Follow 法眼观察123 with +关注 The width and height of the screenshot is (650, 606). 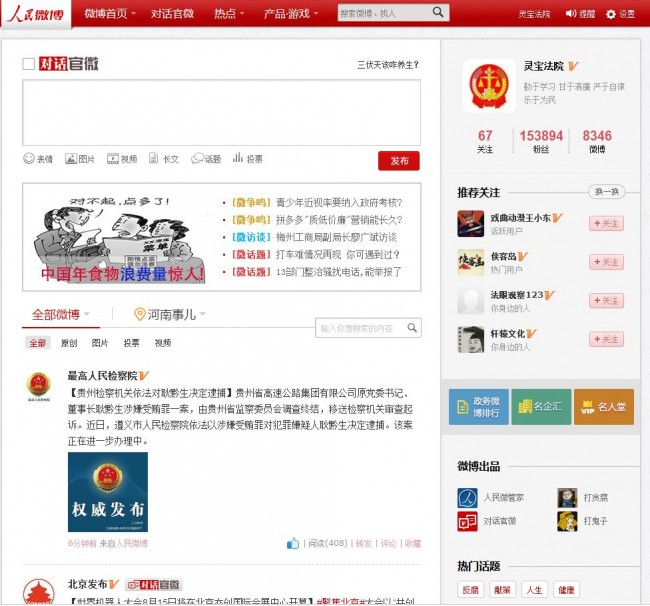606,301
